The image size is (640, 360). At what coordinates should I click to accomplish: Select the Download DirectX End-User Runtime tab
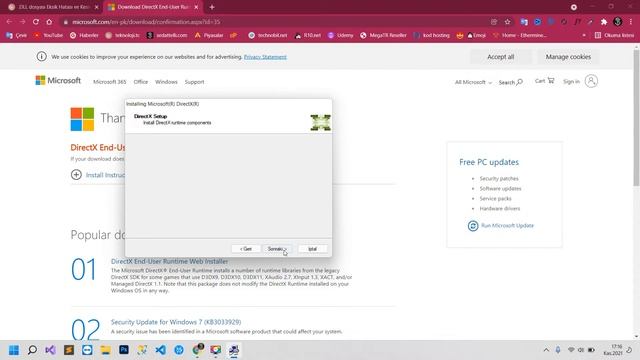tap(153, 7)
